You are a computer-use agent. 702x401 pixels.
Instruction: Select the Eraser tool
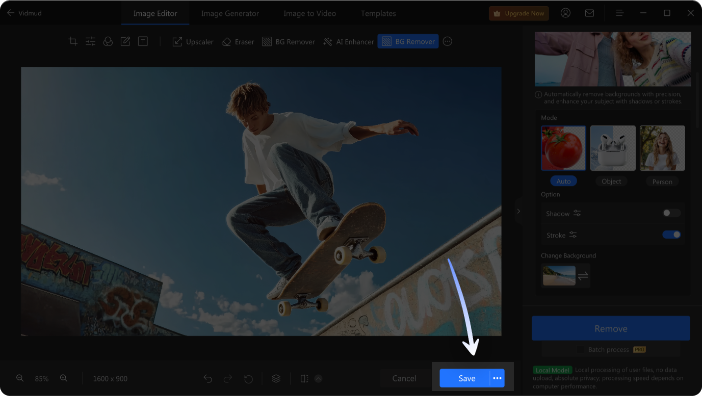[238, 42]
